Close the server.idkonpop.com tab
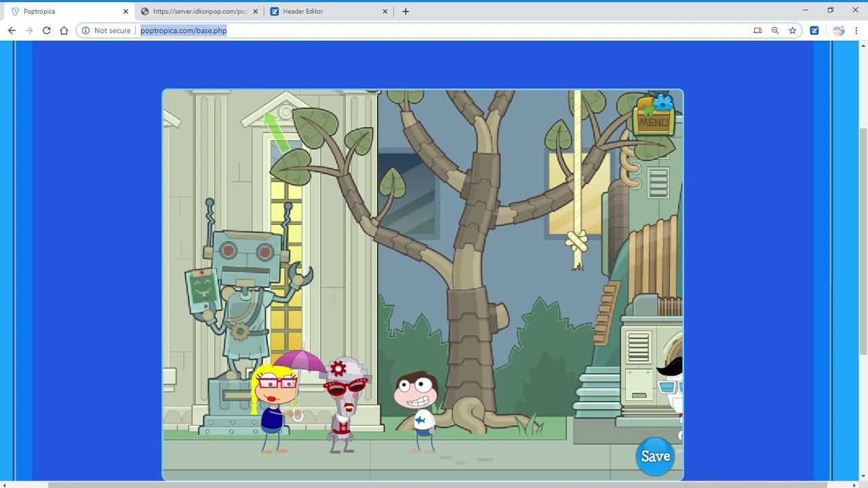This screenshot has width=868, height=488. coord(256,12)
